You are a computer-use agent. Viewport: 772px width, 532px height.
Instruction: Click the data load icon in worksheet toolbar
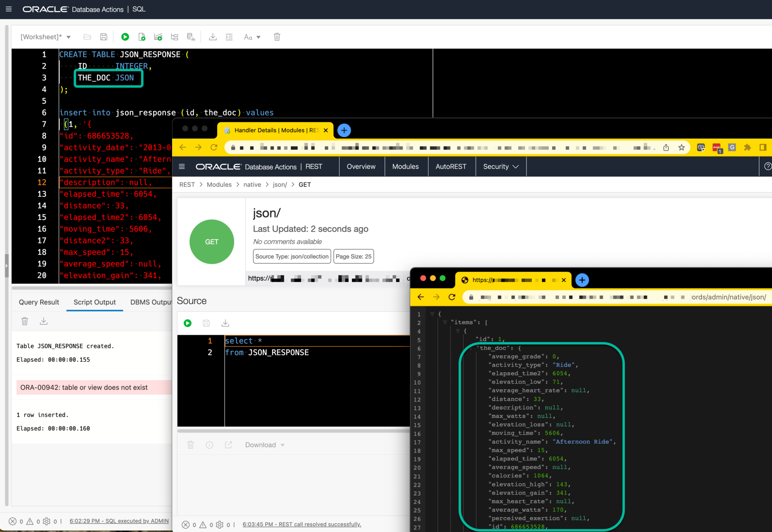point(191,37)
